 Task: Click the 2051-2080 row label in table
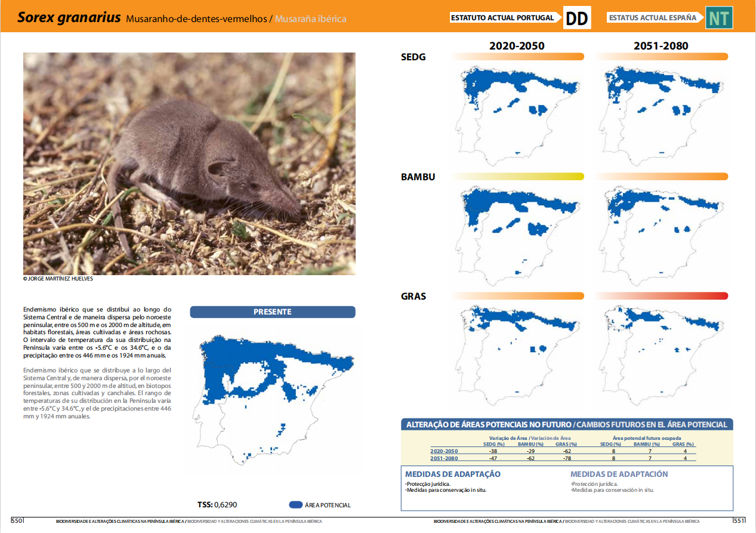coord(444,458)
